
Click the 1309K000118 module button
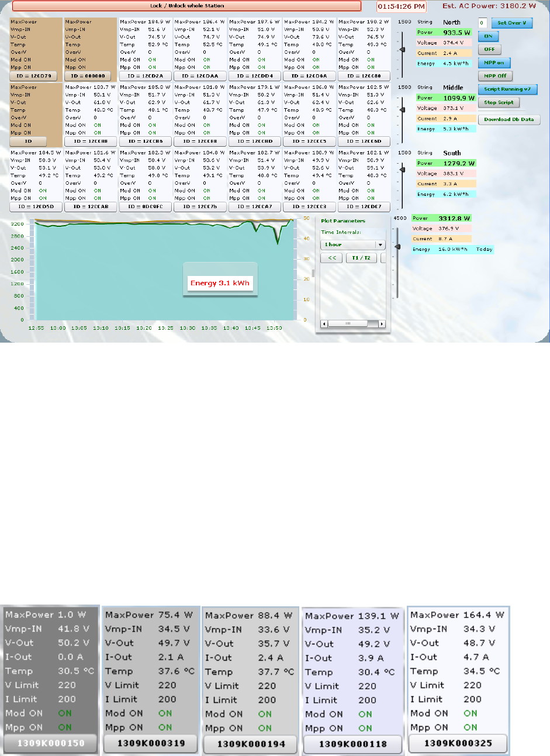[352, 744]
